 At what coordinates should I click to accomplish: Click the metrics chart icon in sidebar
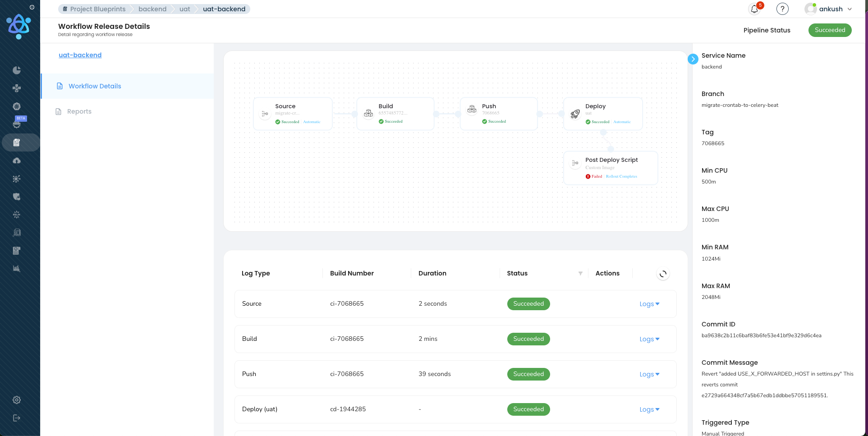pos(16,268)
